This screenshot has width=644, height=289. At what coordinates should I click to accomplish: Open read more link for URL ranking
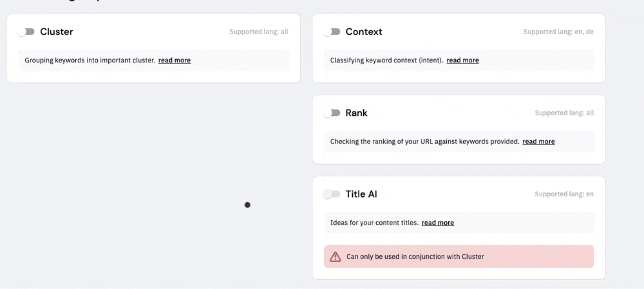click(x=538, y=142)
